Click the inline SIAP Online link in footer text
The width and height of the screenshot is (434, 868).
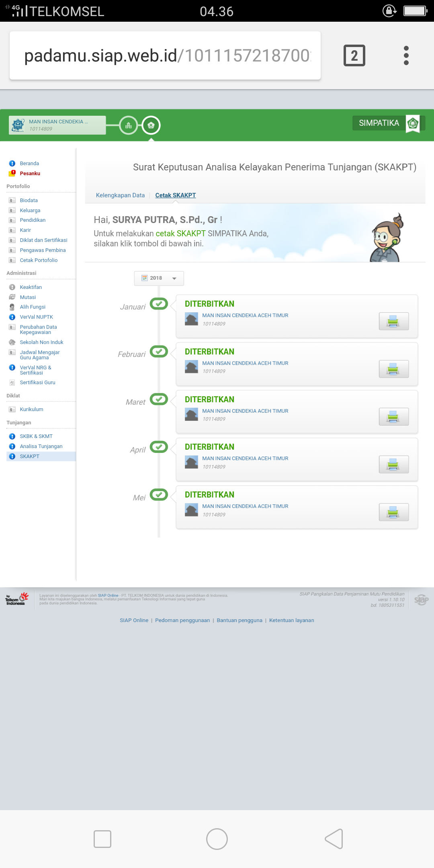point(108,596)
